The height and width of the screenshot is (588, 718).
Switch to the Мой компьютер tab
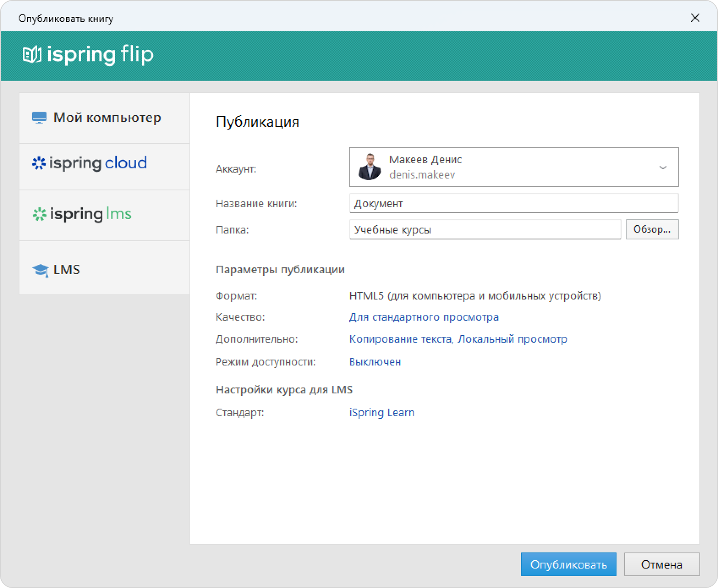(x=104, y=118)
